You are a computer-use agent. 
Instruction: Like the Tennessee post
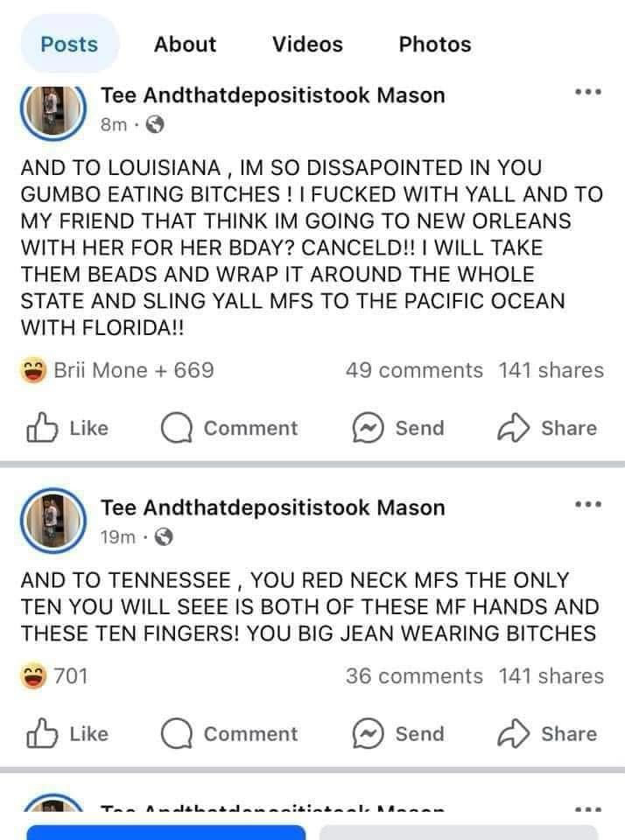point(67,733)
